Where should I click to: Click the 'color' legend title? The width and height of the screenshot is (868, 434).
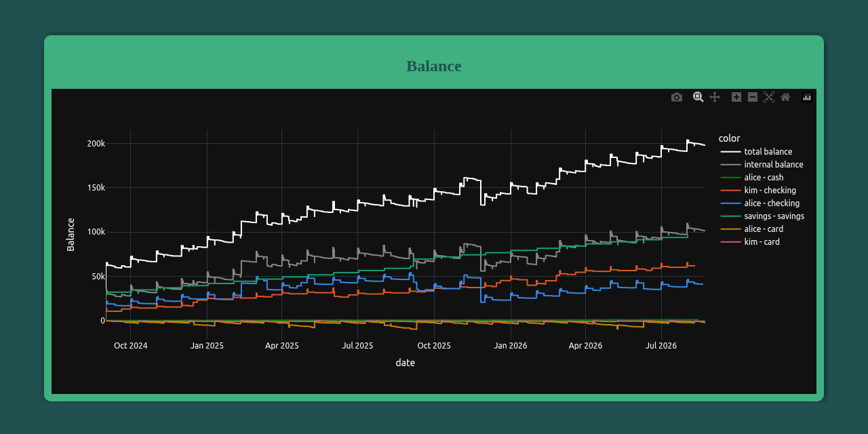pyautogui.click(x=730, y=138)
